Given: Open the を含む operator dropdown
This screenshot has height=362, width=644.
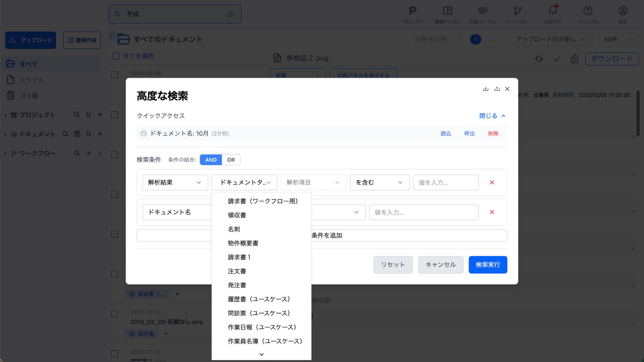Looking at the screenshot, I should [379, 182].
